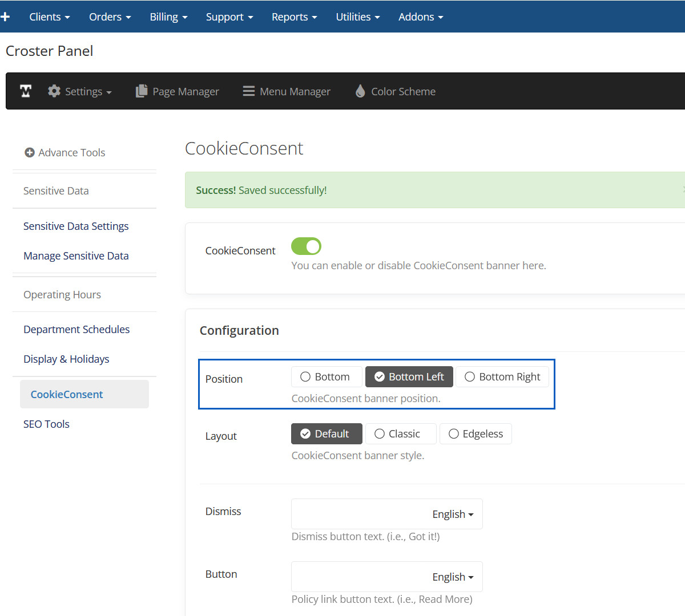Open the Billing menu
This screenshot has height=616, width=685.
pos(168,17)
